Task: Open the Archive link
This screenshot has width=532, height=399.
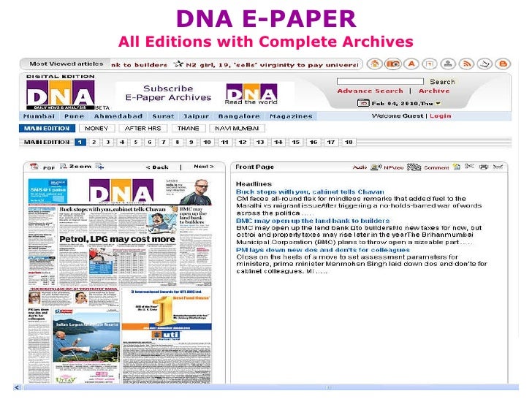Action: point(434,91)
